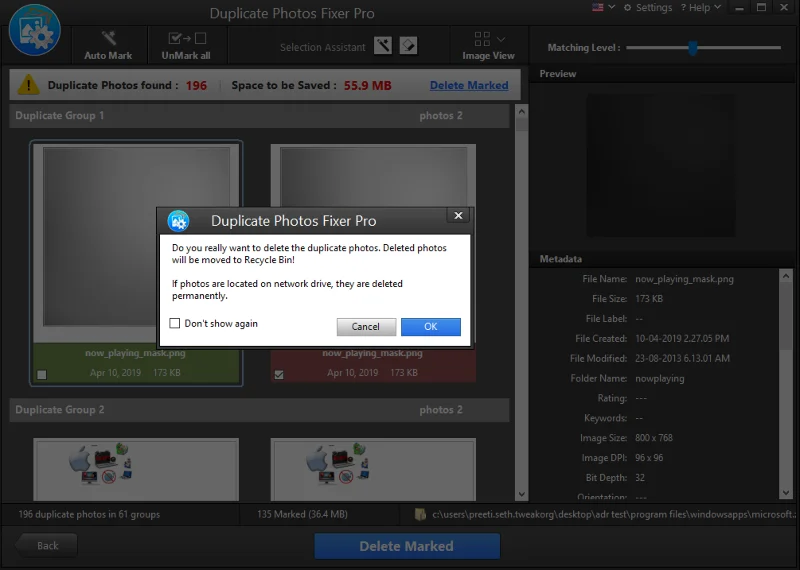
Task: Click the Image View grid icon
Action: (x=482, y=39)
